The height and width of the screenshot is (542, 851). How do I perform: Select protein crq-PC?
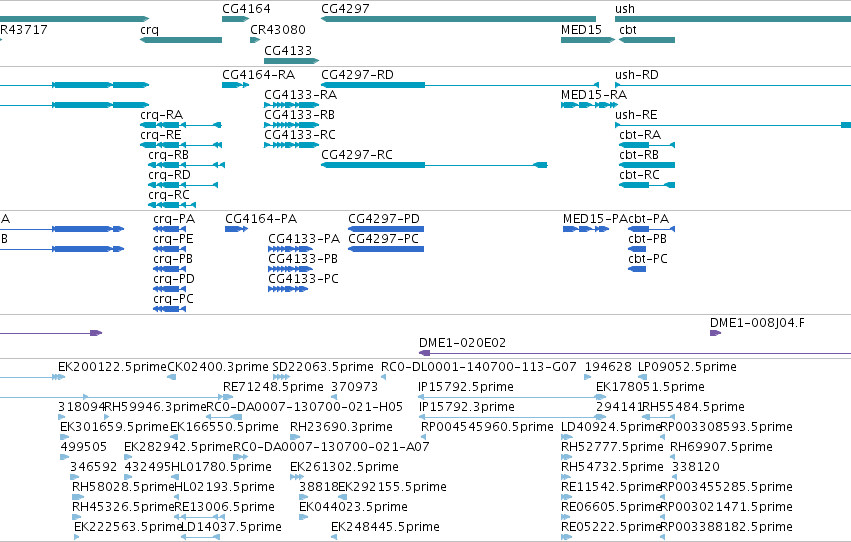click(173, 299)
